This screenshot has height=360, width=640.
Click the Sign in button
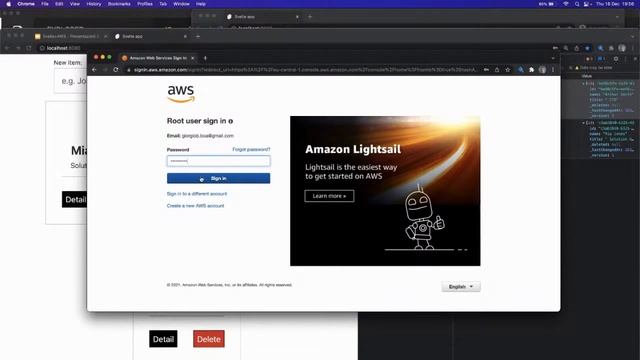tap(218, 178)
